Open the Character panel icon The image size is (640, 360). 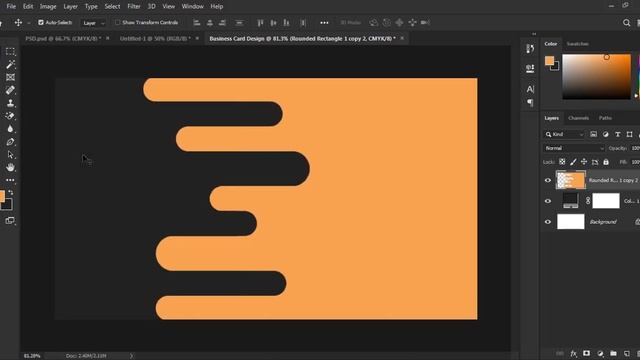click(530, 89)
